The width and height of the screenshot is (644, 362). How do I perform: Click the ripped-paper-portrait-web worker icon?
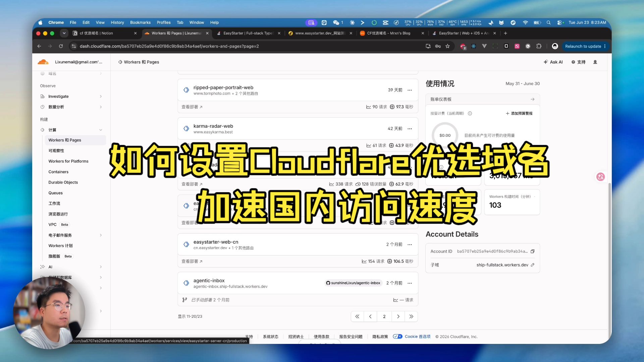coord(186,90)
